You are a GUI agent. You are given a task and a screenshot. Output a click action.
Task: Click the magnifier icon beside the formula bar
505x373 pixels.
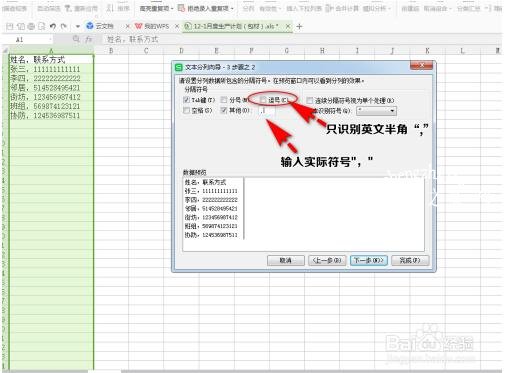click(x=76, y=39)
